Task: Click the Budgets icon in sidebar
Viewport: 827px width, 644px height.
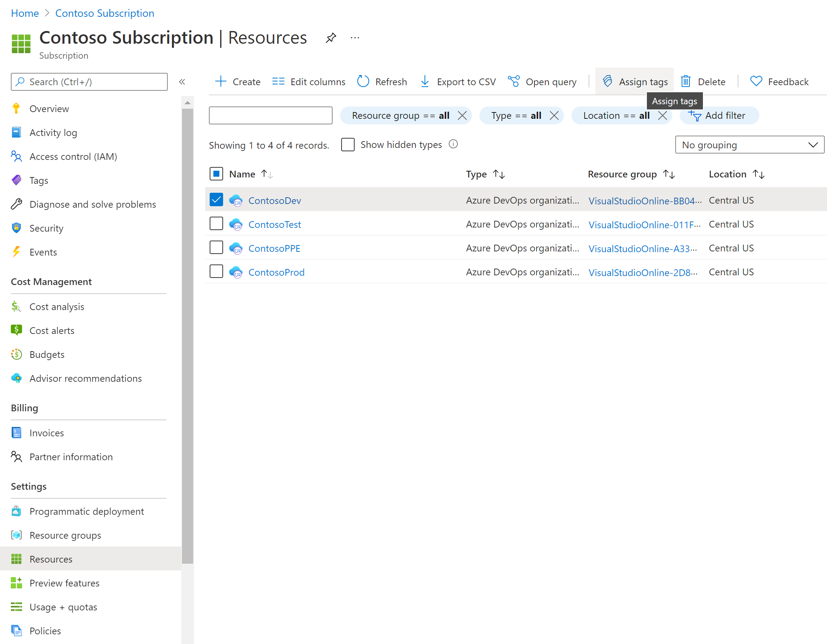Action: (16, 354)
